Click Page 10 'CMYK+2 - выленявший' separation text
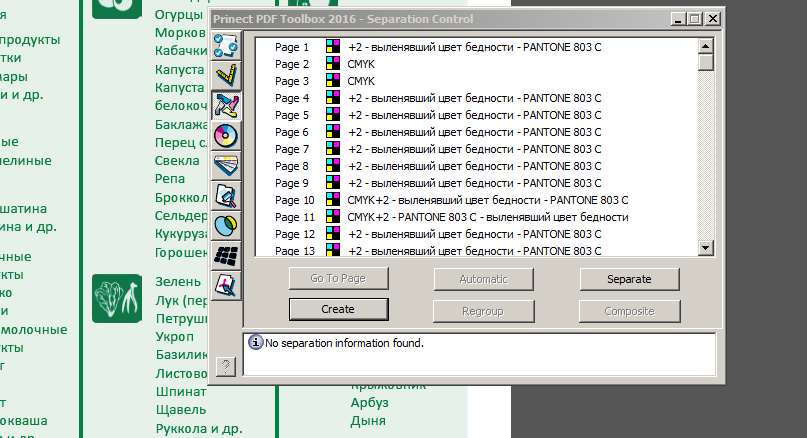807x438 pixels. point(488,200)
